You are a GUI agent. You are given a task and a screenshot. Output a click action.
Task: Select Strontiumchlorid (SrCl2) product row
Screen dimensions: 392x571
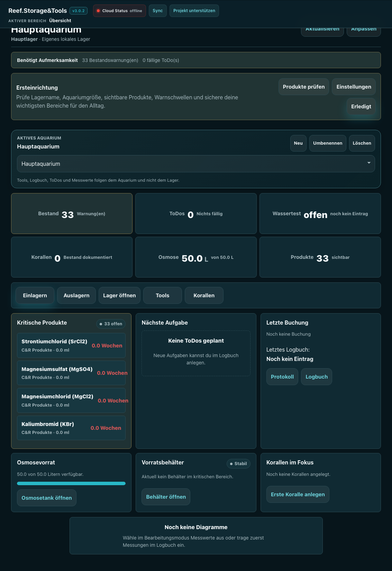71,345
